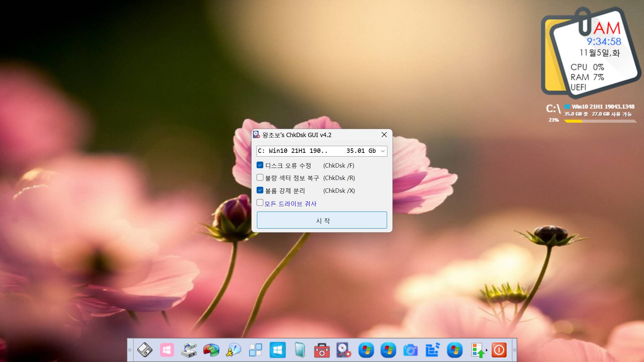Click the Win10 21H1 19043.1348 widget text
644x362 pixels.
click(x=603, y=107)
